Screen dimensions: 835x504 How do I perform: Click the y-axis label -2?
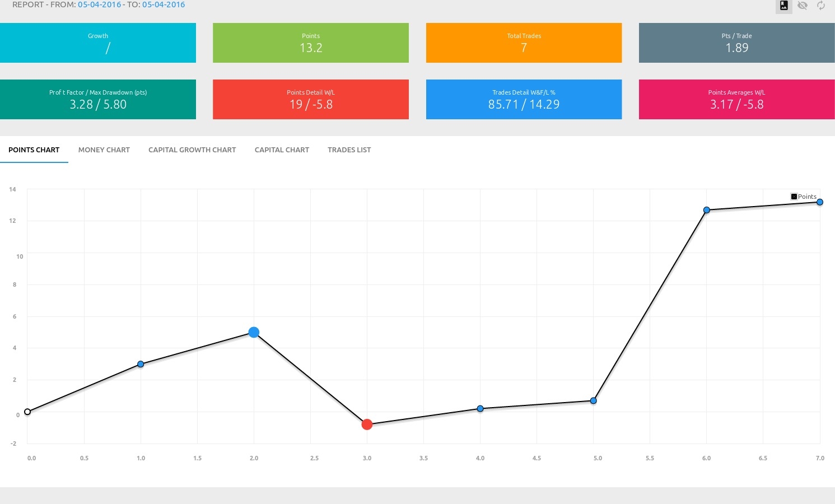(x=13, y=444)
